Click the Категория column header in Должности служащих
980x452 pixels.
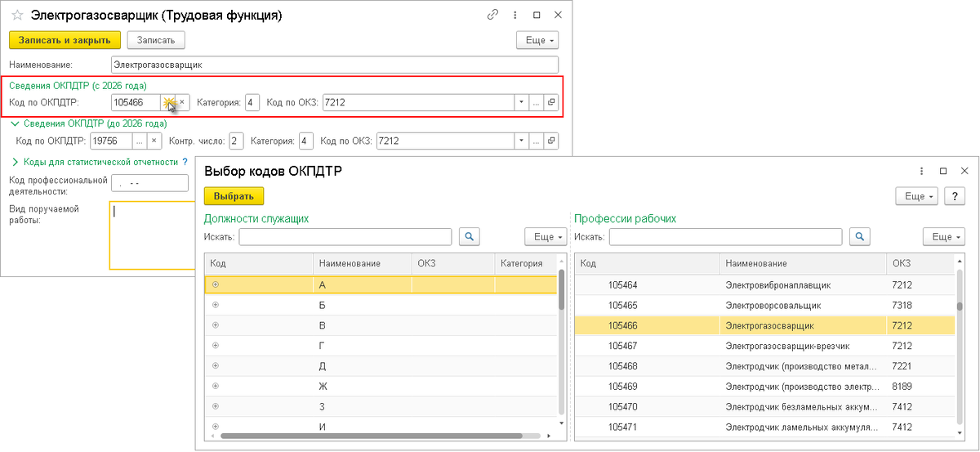click(x=525, y=263)
